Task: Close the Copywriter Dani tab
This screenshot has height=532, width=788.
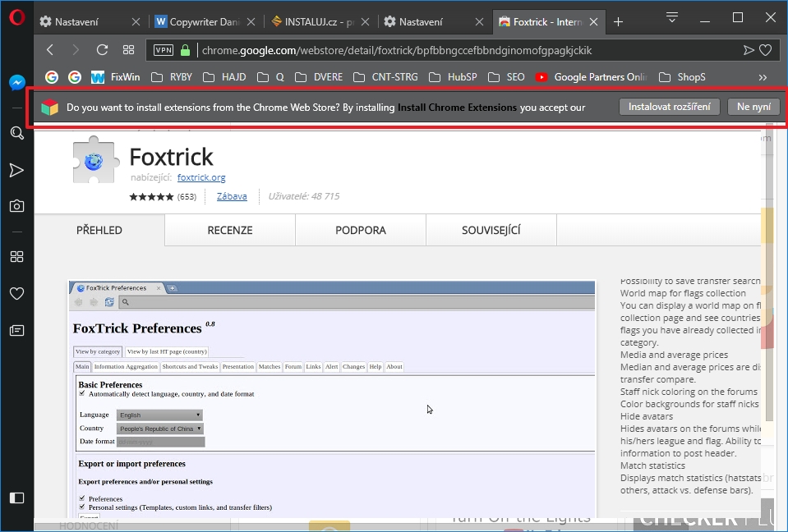Action: (x=251, y=21)
